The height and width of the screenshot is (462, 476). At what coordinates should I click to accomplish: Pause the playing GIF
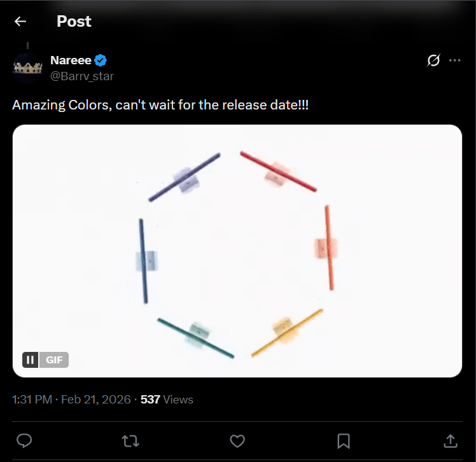click(x=30, y=360)
